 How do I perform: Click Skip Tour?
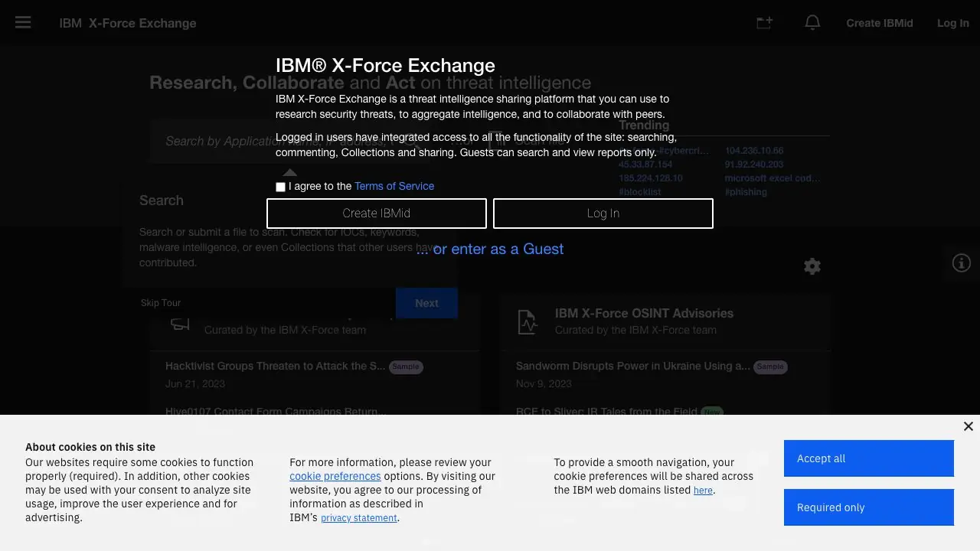coord(160,302)
